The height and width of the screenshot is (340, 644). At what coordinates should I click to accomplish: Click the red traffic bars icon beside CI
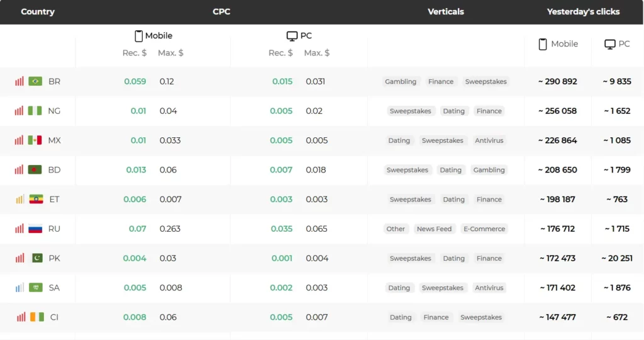[21, 317]
